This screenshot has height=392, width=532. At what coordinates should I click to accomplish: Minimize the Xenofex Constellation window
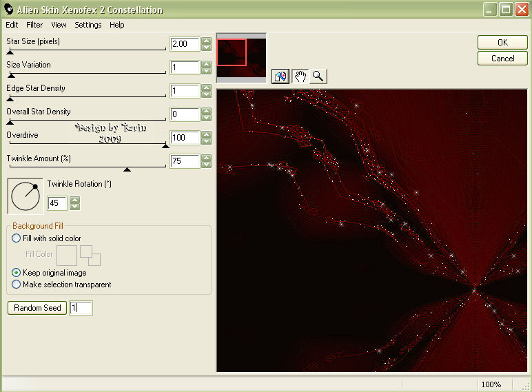pos(490,10)
